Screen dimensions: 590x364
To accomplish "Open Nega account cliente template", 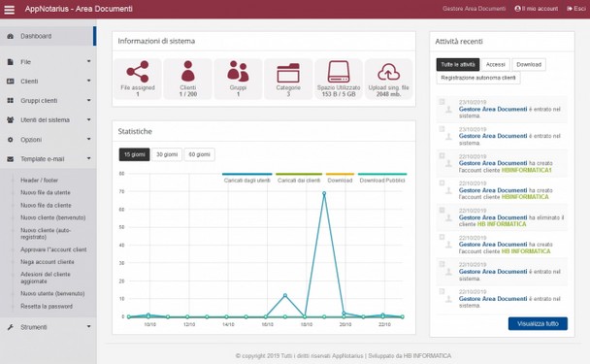I will [x=47, y=262].
